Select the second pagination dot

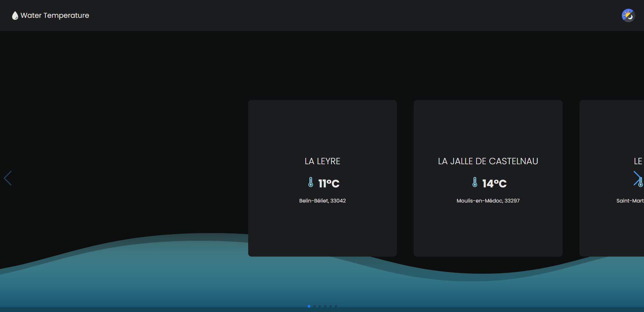(x=314, y=306)
